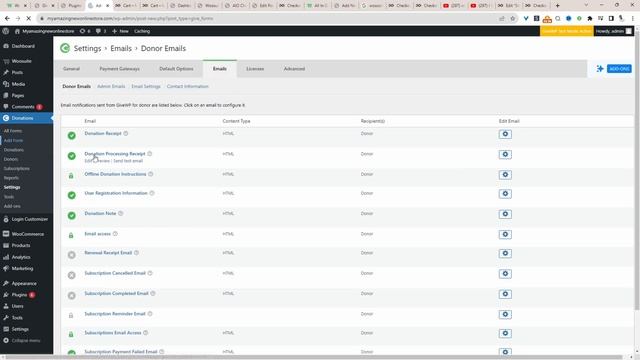
Task: Open settings gear for User Registration Information
Action: [505, 194]
